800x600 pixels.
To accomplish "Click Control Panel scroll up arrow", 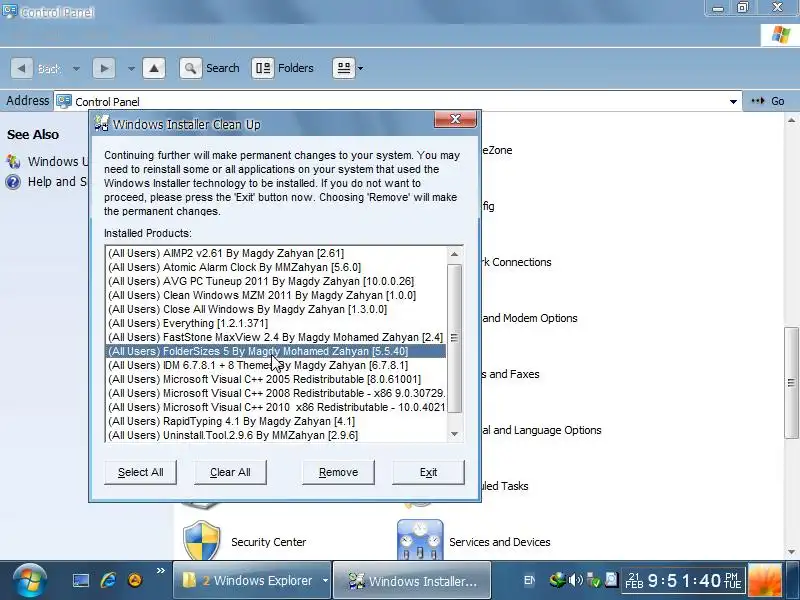I will [x=791, y=121].
